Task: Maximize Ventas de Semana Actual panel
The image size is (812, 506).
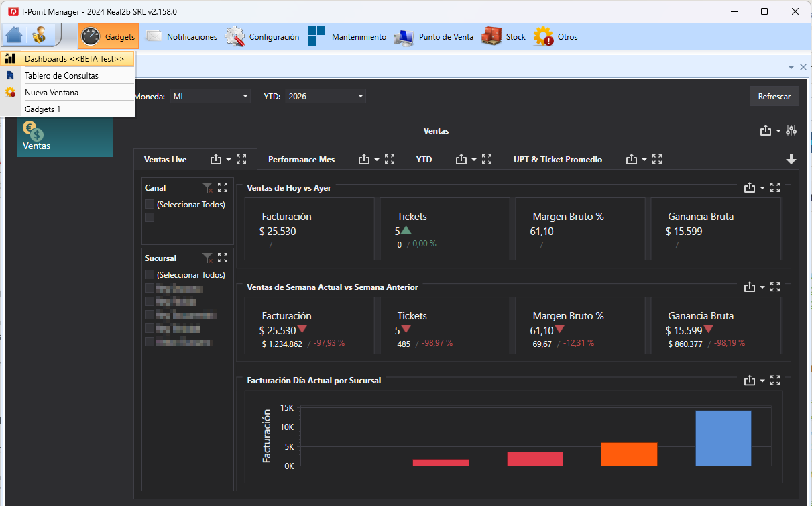Action: (x=776, y=287)
